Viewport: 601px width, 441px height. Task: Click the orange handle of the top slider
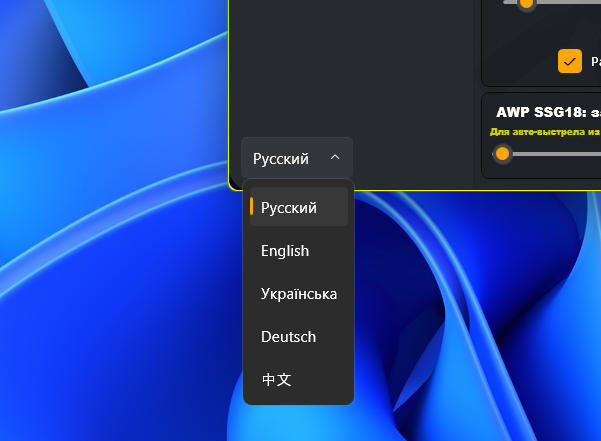[x=526, y=3]
